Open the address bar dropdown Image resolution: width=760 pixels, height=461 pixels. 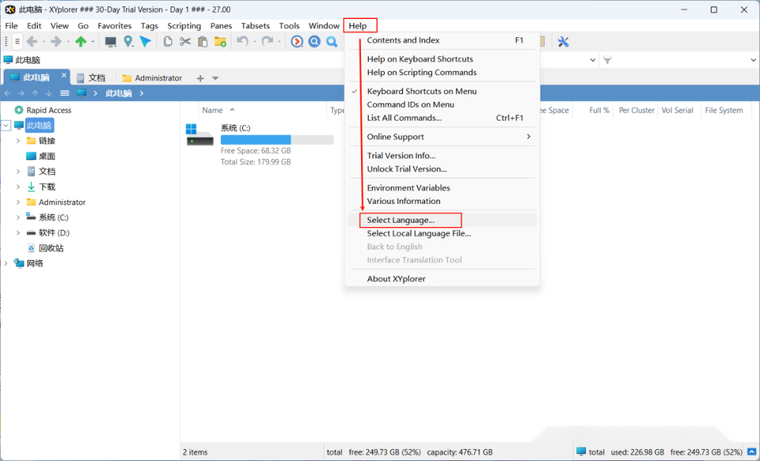pos(592,60)
